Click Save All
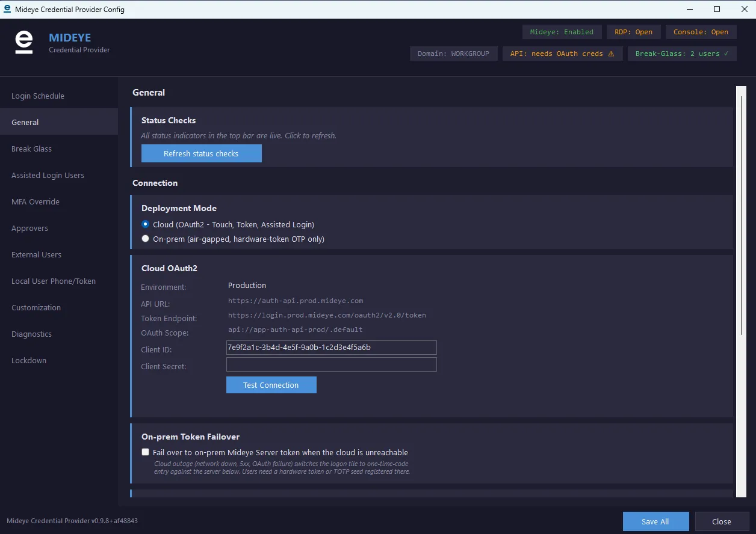Viewport: 756px width, 534px height. pos(655,521)
